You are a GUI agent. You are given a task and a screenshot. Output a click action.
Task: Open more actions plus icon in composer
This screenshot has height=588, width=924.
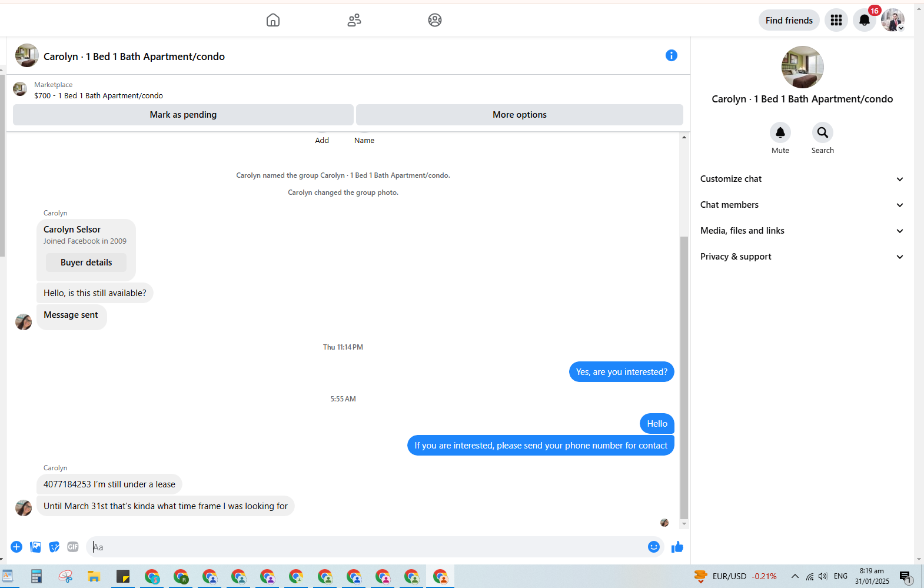click(x=16, y=547)
